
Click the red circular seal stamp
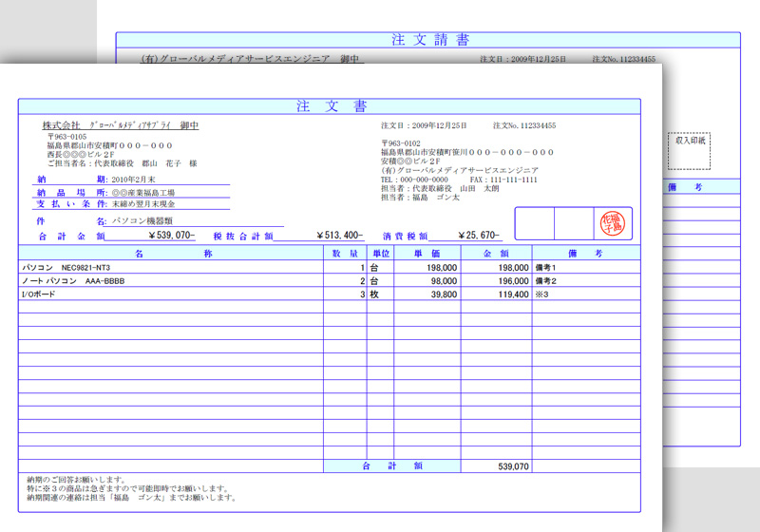click(x=612, y=223)
